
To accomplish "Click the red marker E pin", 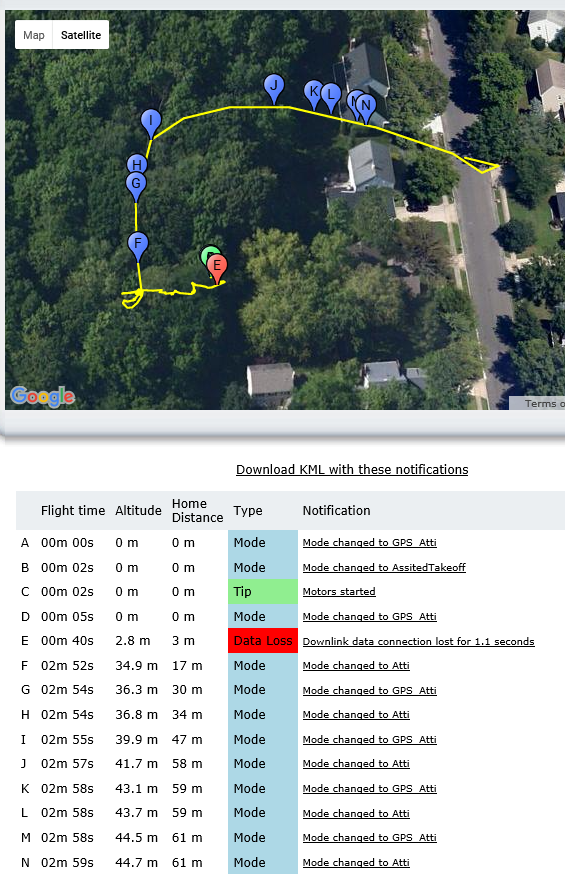I will [x=217, y=268].
